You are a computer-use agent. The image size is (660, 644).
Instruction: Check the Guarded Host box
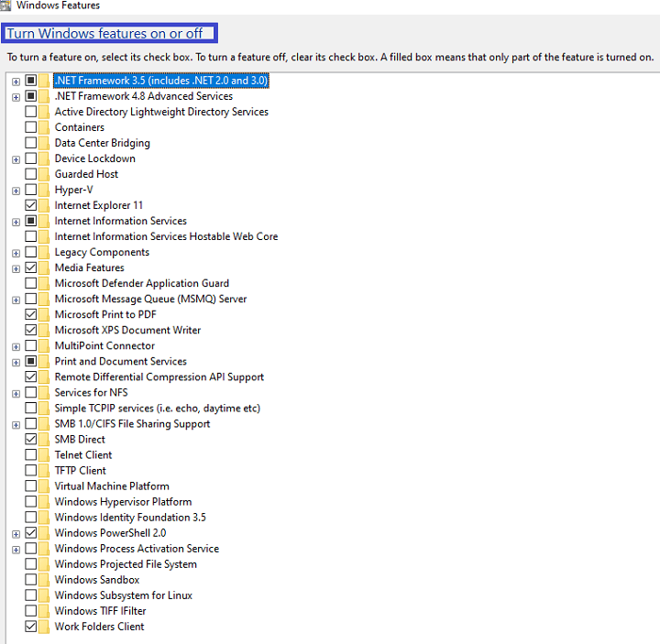pyautogui.click(x=31, y=174)
